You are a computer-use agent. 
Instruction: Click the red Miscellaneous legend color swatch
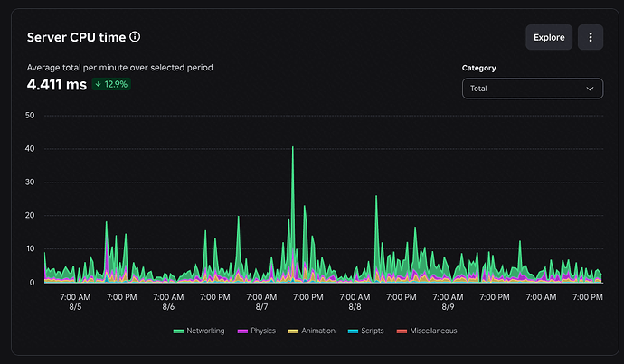pos(402,331)
